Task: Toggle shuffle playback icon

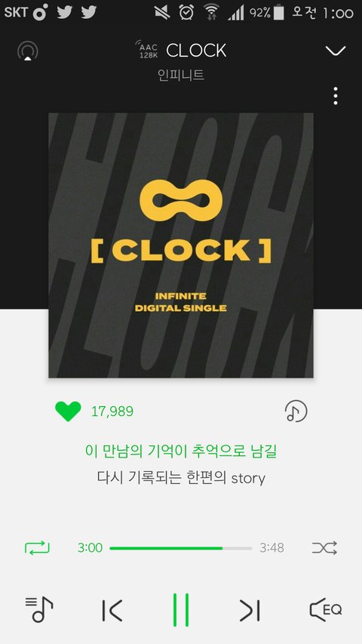Action: tap(324, 548)
